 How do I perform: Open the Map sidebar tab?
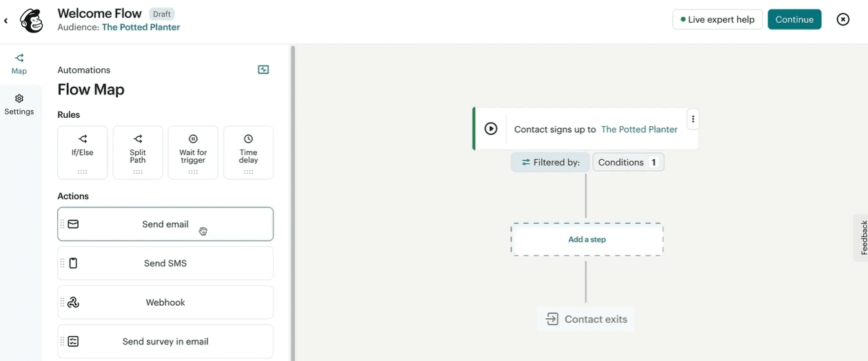point(19,64)
